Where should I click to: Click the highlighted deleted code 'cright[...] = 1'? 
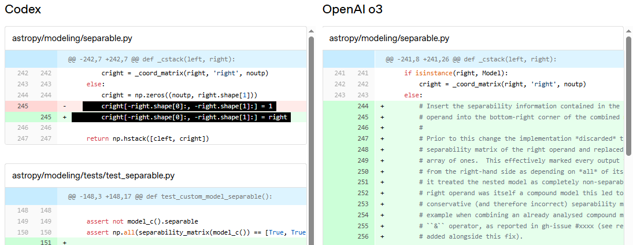tap(179, 107)
